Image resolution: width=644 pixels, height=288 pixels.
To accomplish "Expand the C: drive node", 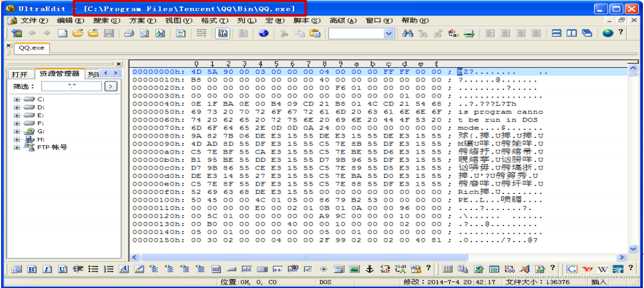I will tap(17, 99).
